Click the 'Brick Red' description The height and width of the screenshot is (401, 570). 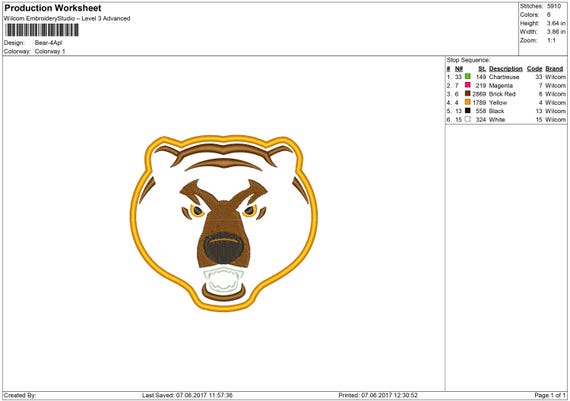pos(502,94)
